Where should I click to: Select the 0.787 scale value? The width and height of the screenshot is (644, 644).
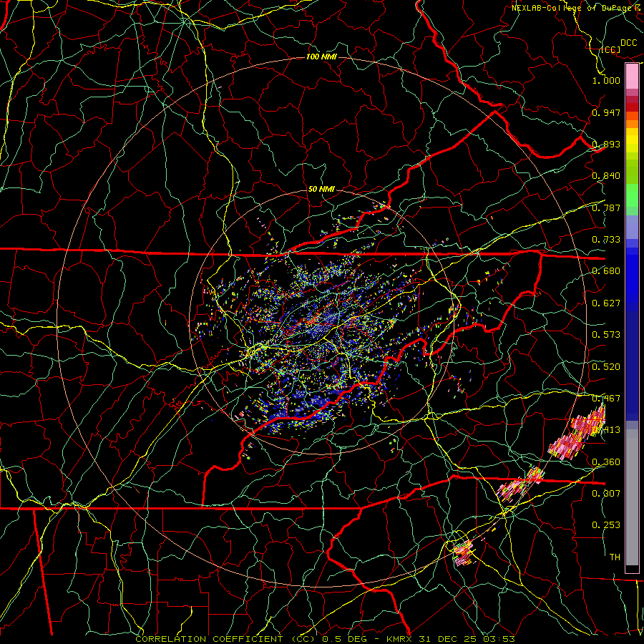coord(606,208)
